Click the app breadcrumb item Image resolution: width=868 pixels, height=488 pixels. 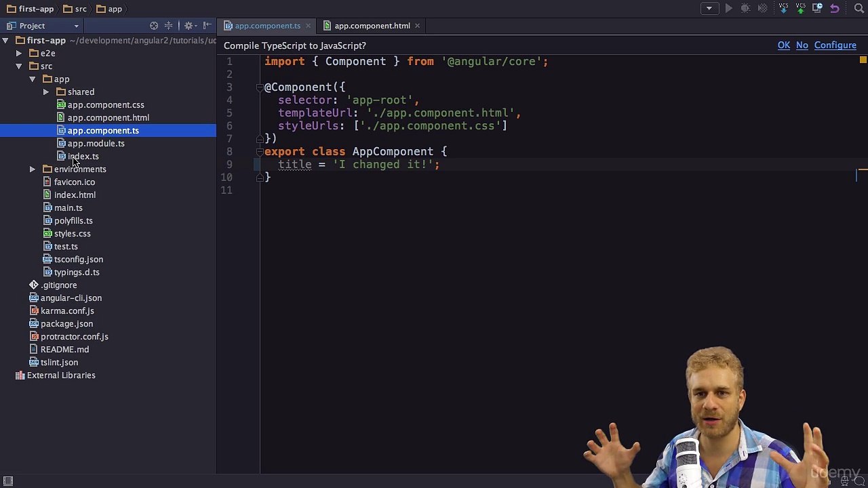109,9
